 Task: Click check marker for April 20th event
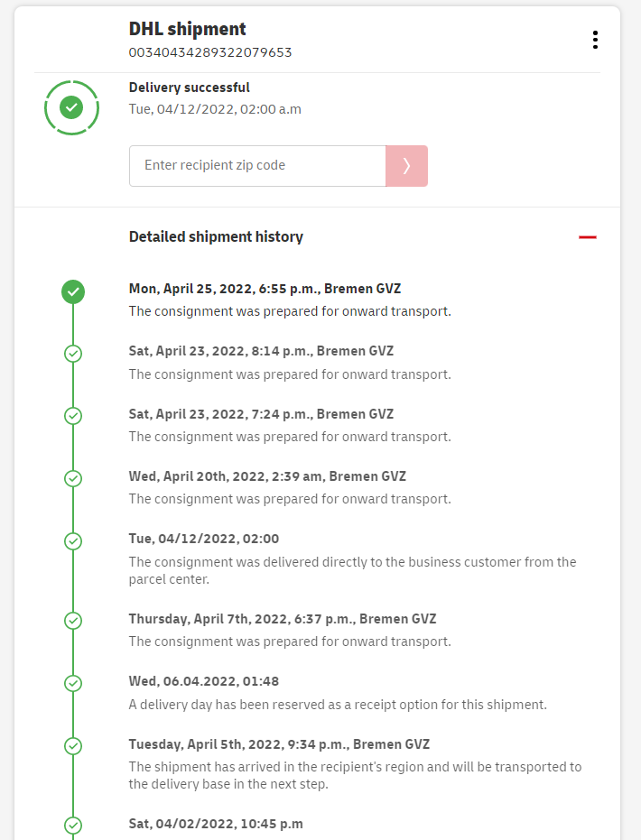[73, 478]
